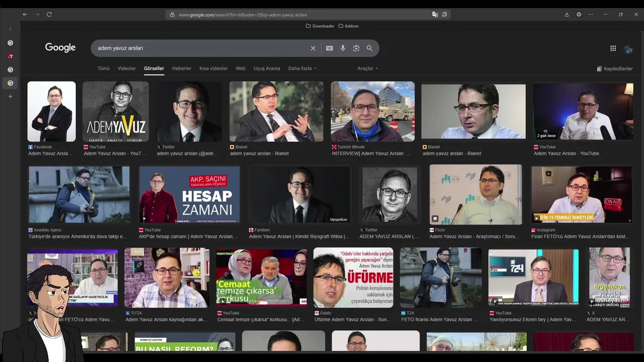The image size is (644, 362).
Task: Click the Google logo
Action: pos(60,48)
